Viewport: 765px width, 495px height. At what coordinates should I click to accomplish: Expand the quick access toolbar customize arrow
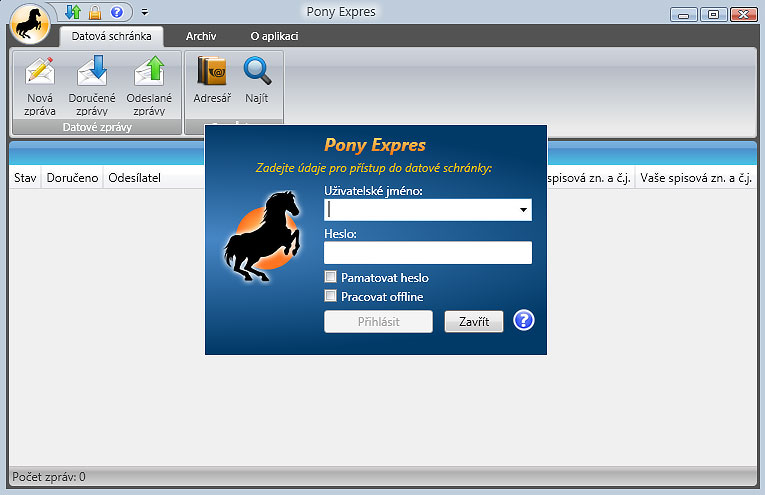pos(144,12)
